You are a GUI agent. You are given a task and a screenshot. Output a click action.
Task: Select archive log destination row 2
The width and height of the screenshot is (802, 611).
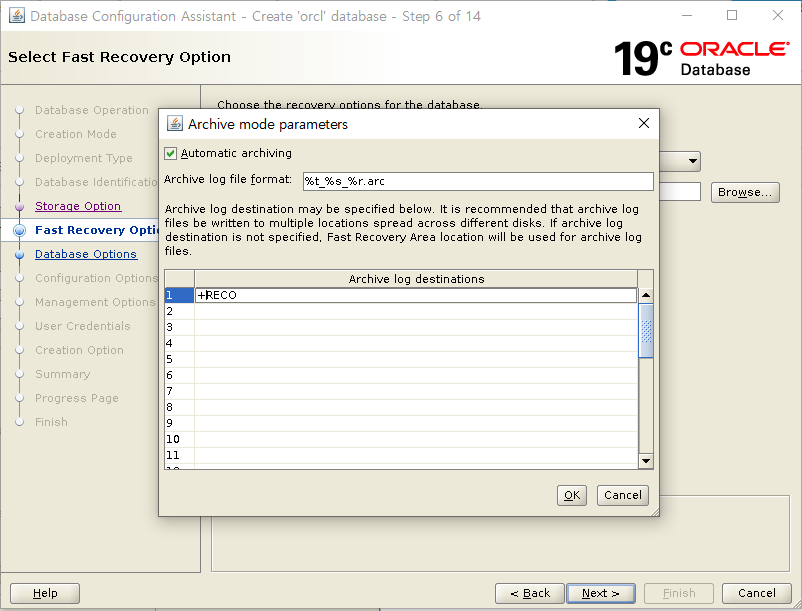click(x=401, y=311)
